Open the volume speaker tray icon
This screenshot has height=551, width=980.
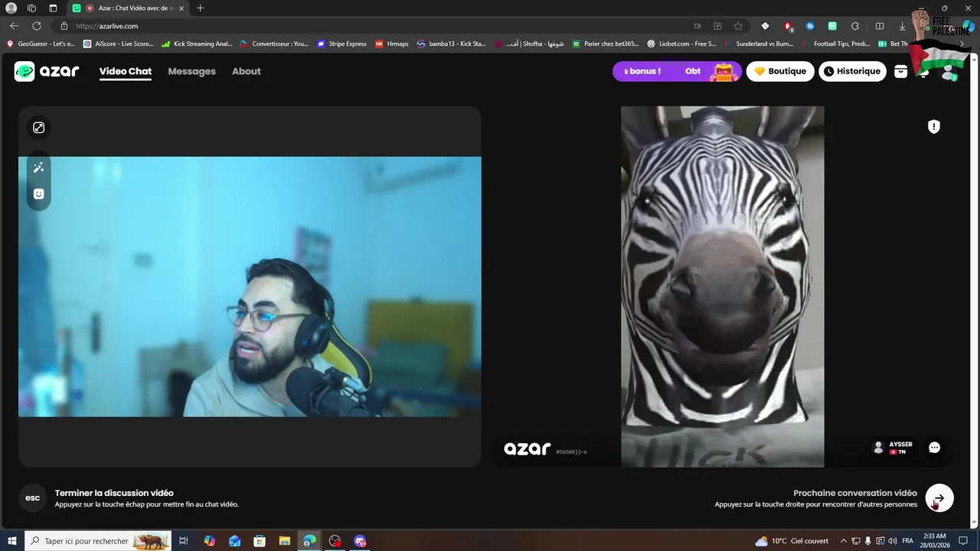coord(893,541)
